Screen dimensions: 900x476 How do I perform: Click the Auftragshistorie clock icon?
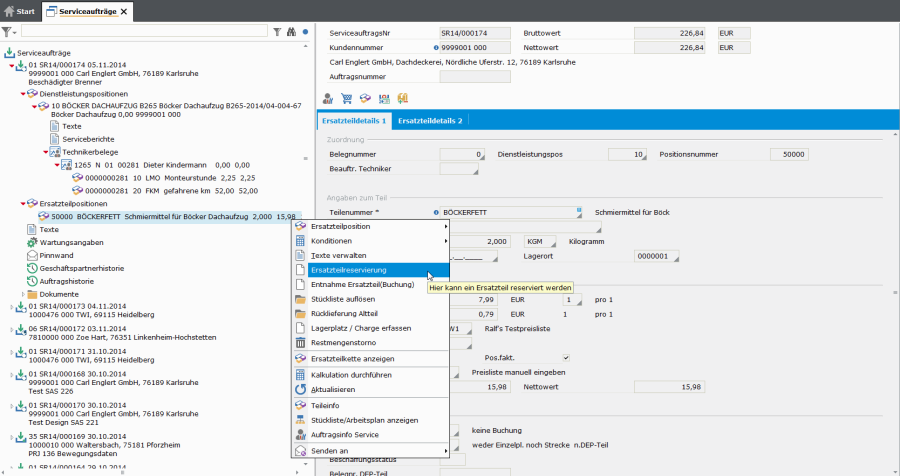click(32, 281)
